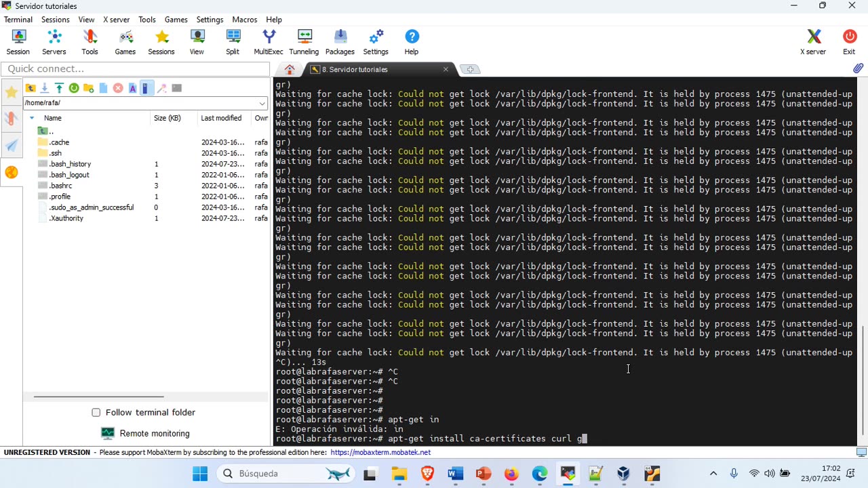Go to the home tab
This screenshot has width=868, height=488.
290,69
